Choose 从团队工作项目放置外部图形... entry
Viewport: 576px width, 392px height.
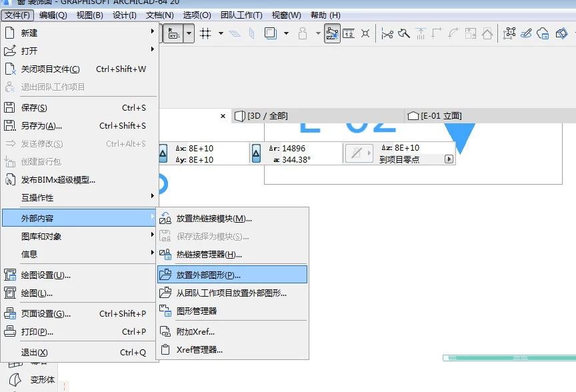click(232, 293)
